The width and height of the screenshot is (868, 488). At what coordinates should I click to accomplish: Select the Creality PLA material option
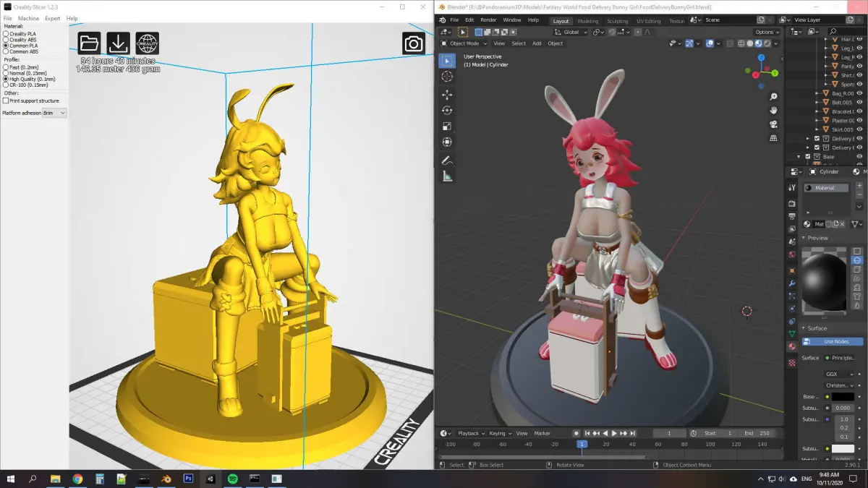pos(20,34)
